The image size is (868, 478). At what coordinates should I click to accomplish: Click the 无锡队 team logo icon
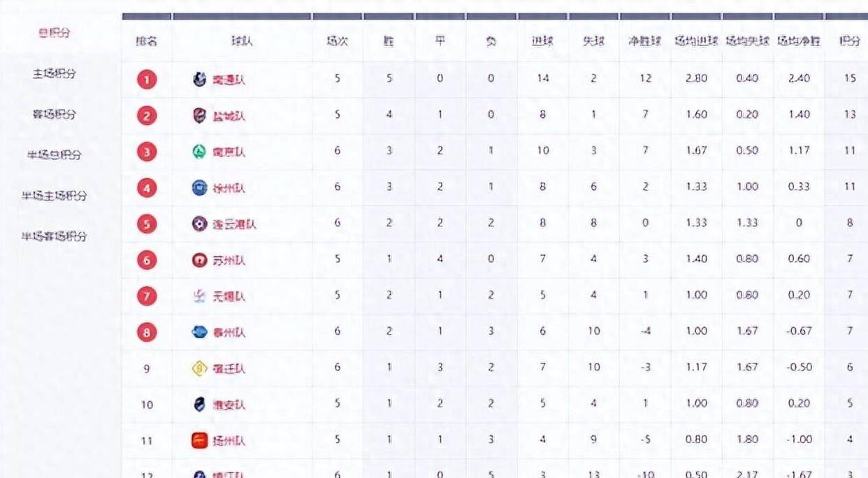[x=200, y=296]
